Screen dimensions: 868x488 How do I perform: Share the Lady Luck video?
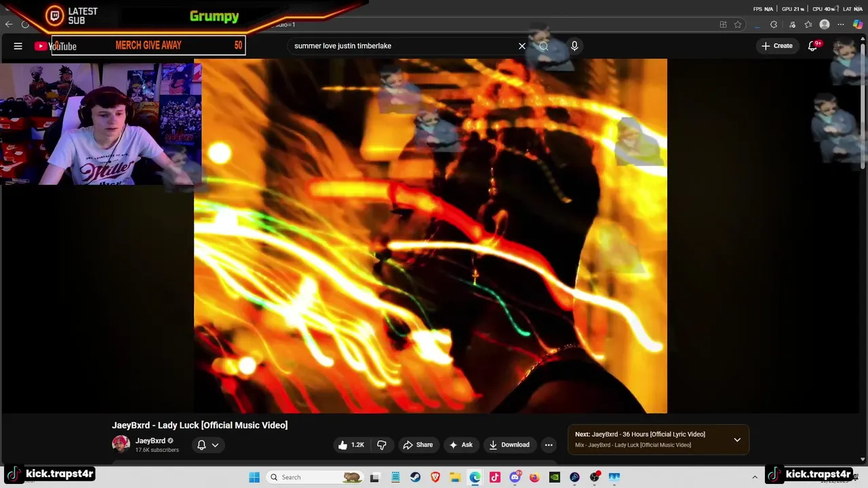point(418,445)
